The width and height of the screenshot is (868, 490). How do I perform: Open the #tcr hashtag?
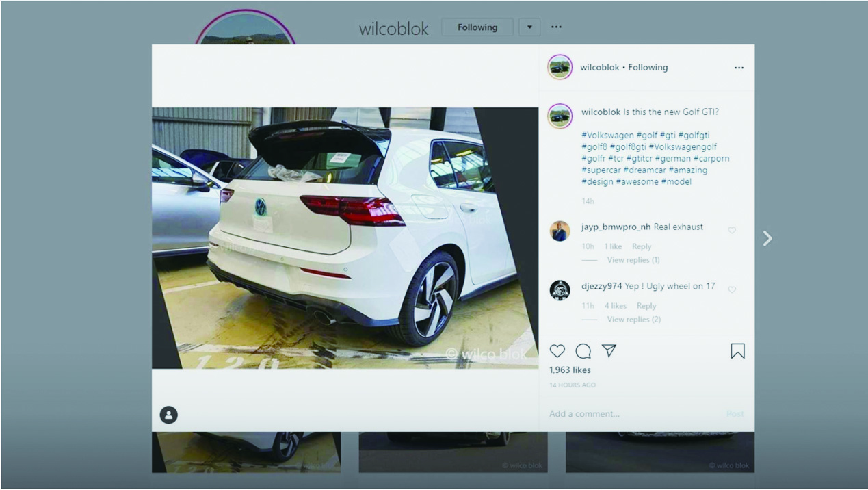[616, 159]
